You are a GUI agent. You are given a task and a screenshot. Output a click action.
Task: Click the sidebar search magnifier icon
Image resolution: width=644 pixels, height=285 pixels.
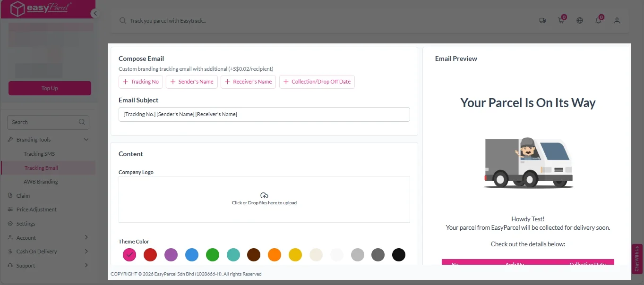point(82,122)
